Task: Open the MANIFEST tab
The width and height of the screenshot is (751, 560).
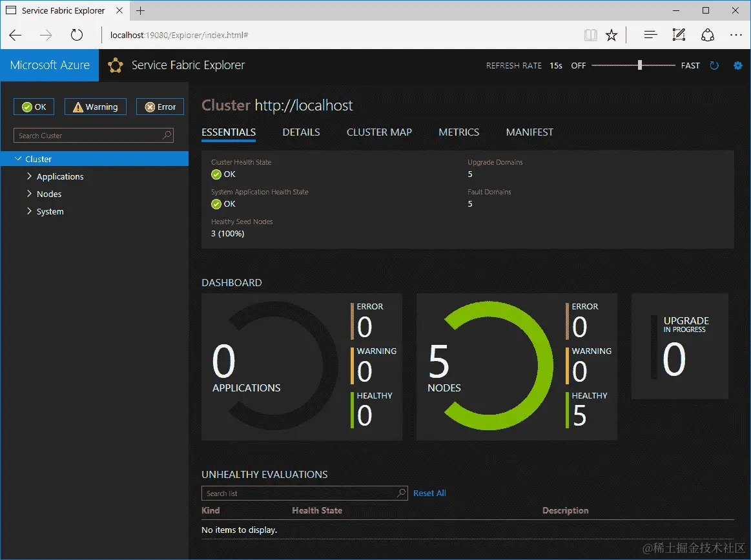Action: pyautogui.click(x=530, y=132)
